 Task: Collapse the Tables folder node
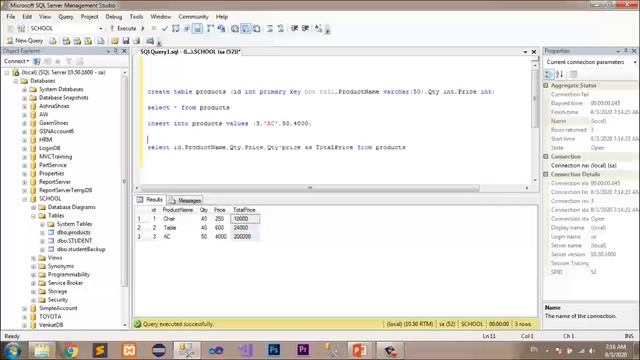[33, 216]
